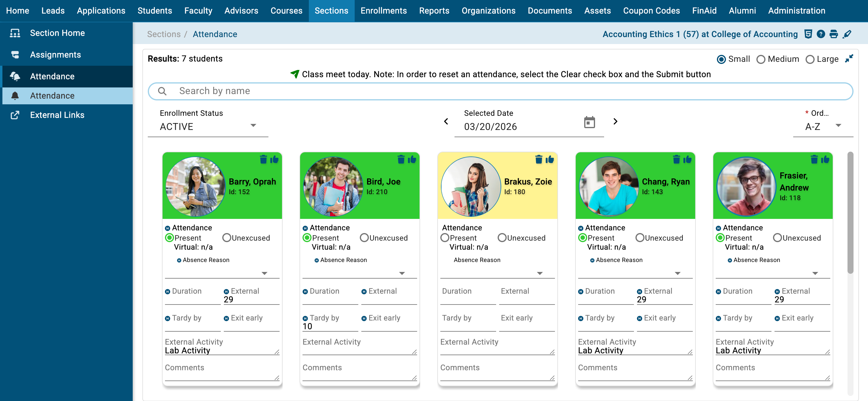
Task: Open the Enrollments menu tab
Action: pos(383,11)
